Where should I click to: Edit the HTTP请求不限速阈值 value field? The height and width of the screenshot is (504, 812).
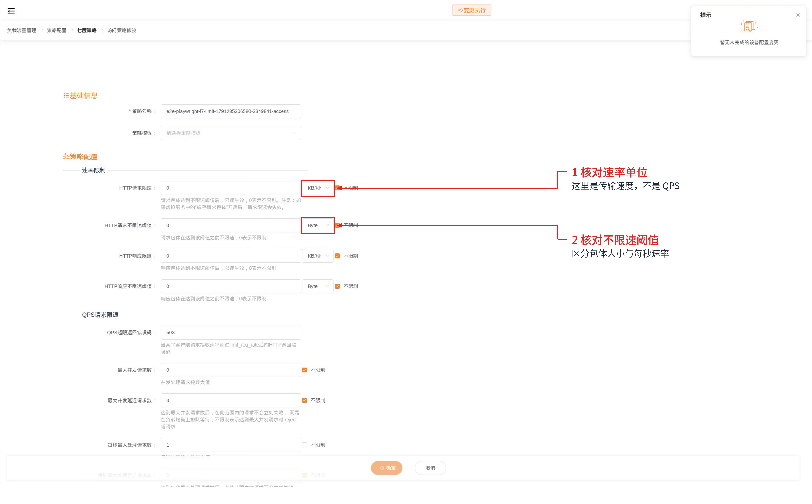click(x=231, y=225)
